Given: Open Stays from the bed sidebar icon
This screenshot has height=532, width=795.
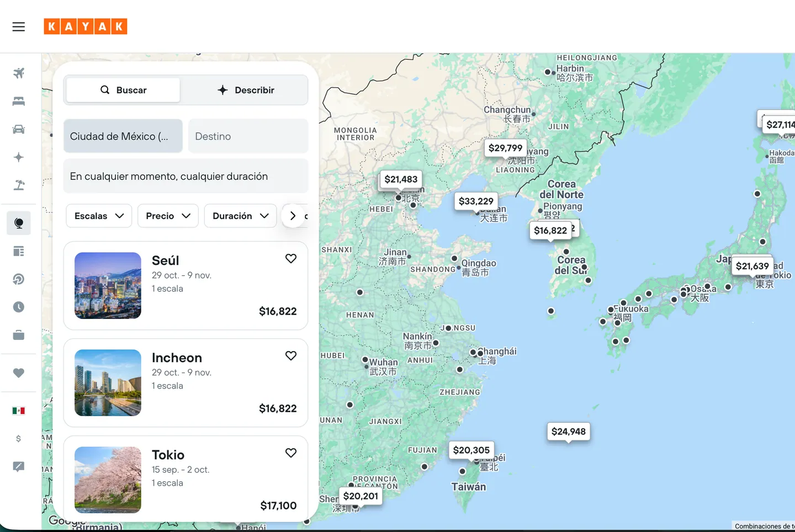Looking at the screenshot, I should 19,101.
